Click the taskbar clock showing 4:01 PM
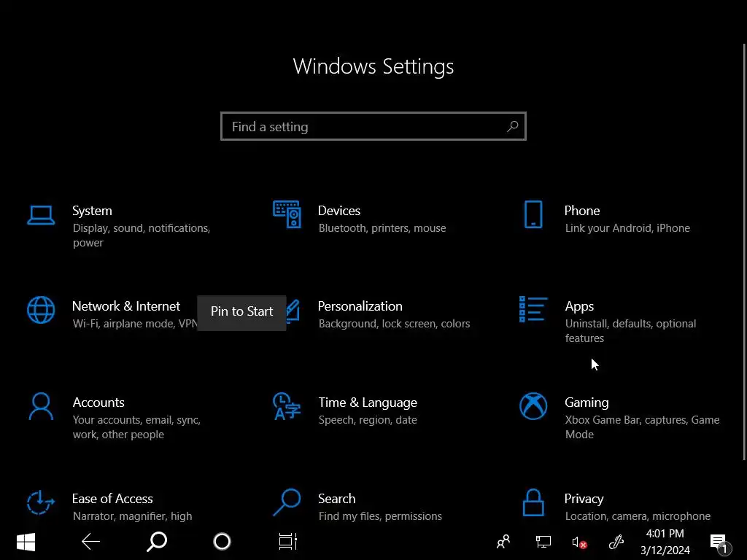Viewport: 747px width, 560px height. pos(665,534)
